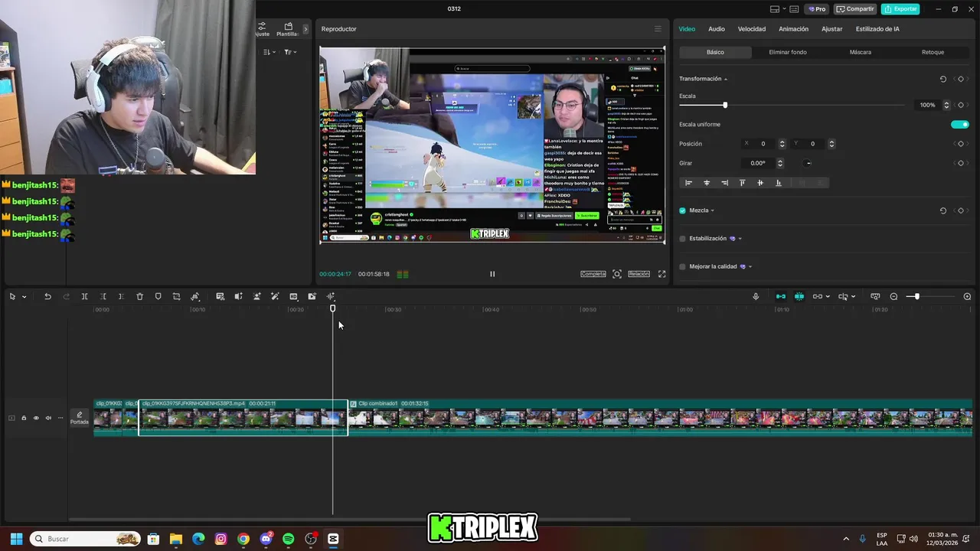Click the delete-left trim icon

(x=103, y=296)
